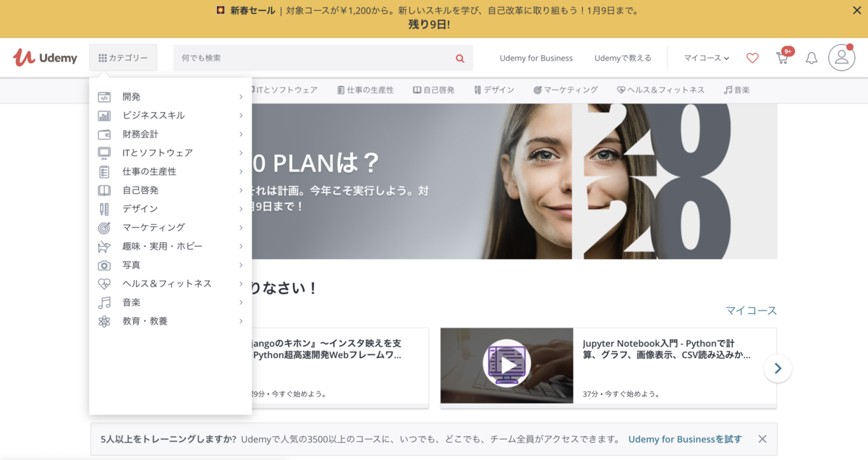Click the 趣味・実用・ホビー airplane icon
The width and height of the screenshot is (868, 460).
point(104,247)
